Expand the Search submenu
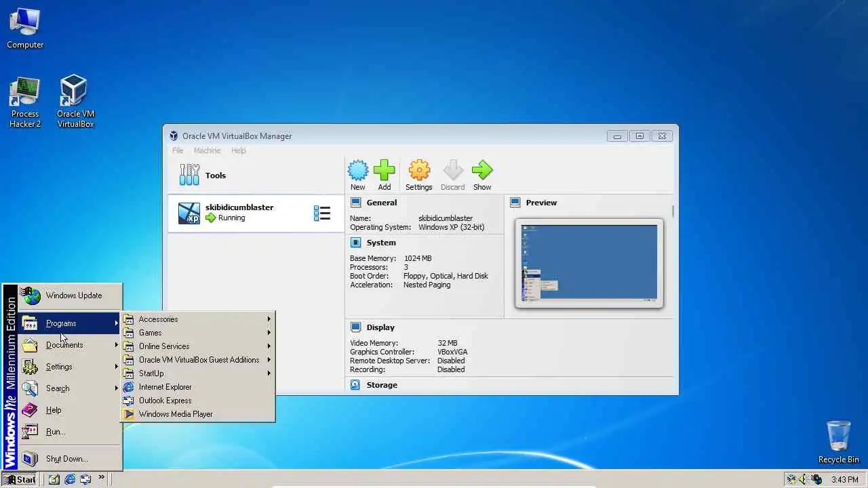Viewport: 868px width, 488px height. [71, 388]
